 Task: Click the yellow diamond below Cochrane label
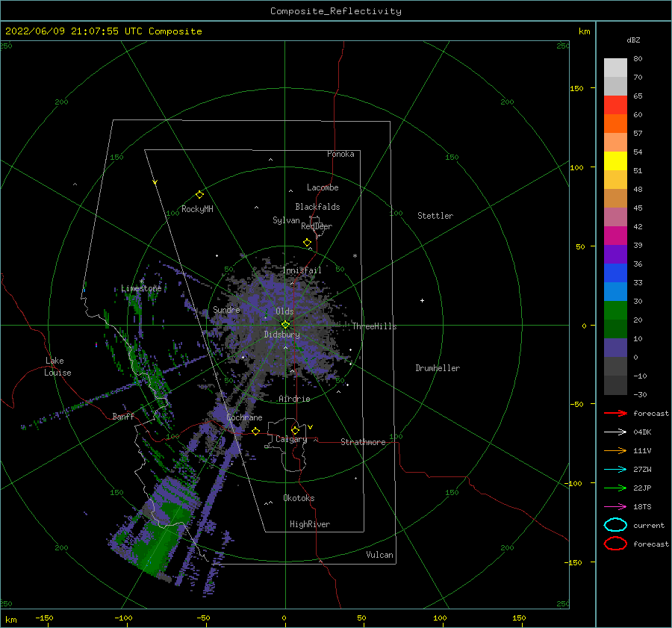[255, 431]
